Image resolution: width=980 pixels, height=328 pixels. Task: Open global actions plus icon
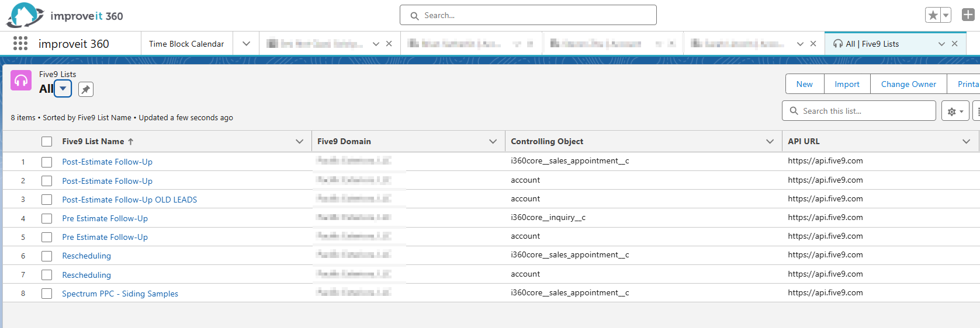click(968, 15)
